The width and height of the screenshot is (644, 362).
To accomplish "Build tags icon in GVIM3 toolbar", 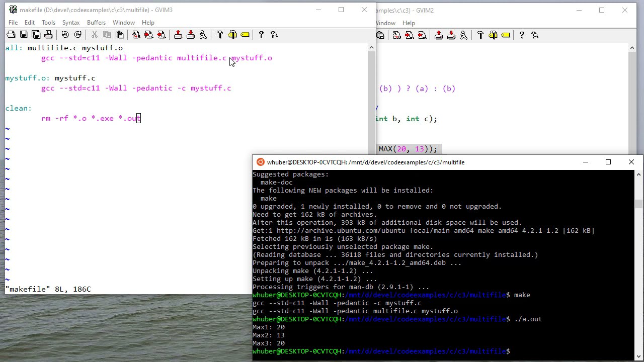I will pos(232,35).
